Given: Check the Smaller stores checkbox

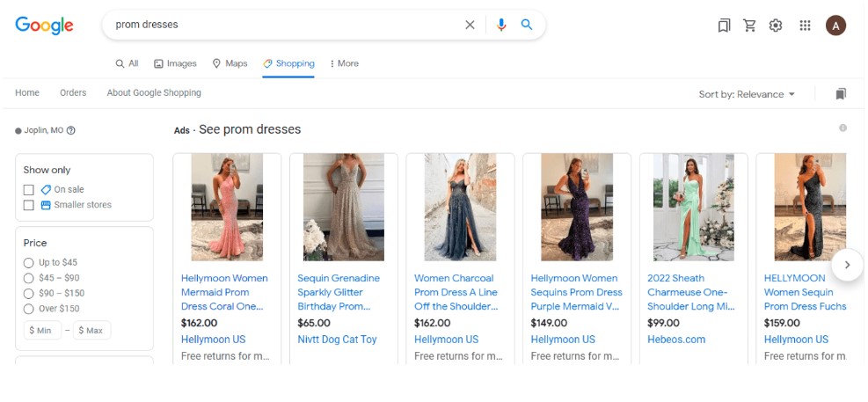Looking at the screenshot, I should 29,206.
